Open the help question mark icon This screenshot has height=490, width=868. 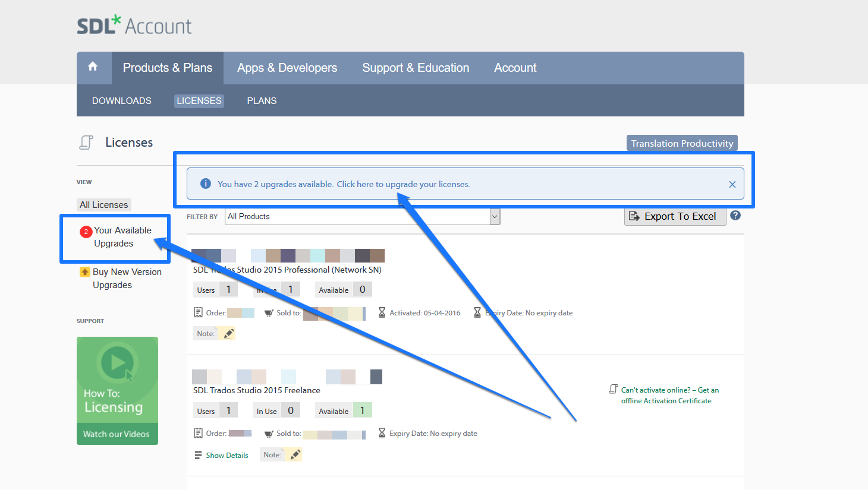[735, 216]
